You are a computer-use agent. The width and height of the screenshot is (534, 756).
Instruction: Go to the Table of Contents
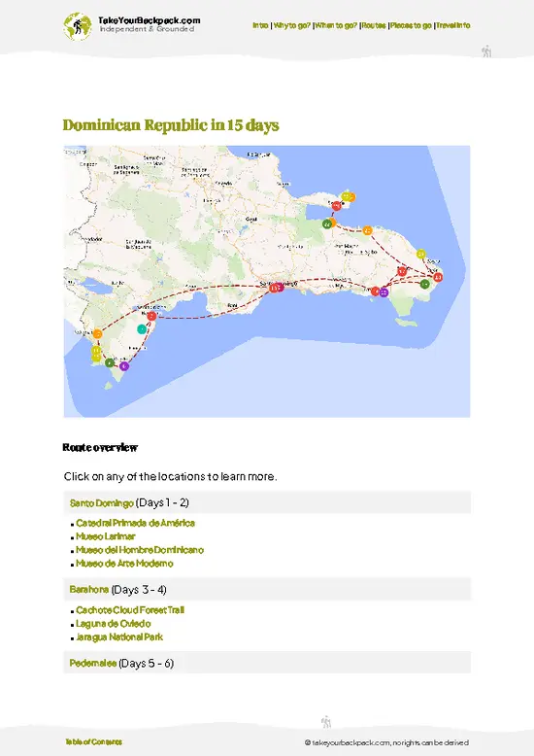pos(93,742)
